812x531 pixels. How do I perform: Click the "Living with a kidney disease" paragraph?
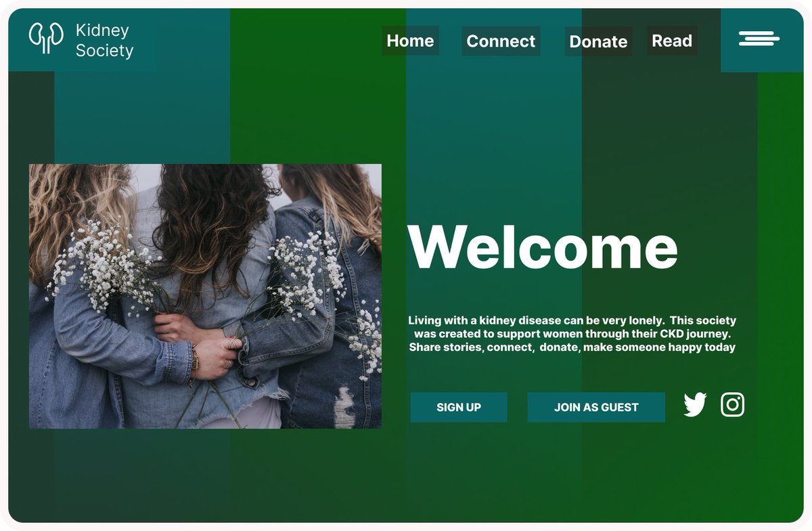point(572,334)
